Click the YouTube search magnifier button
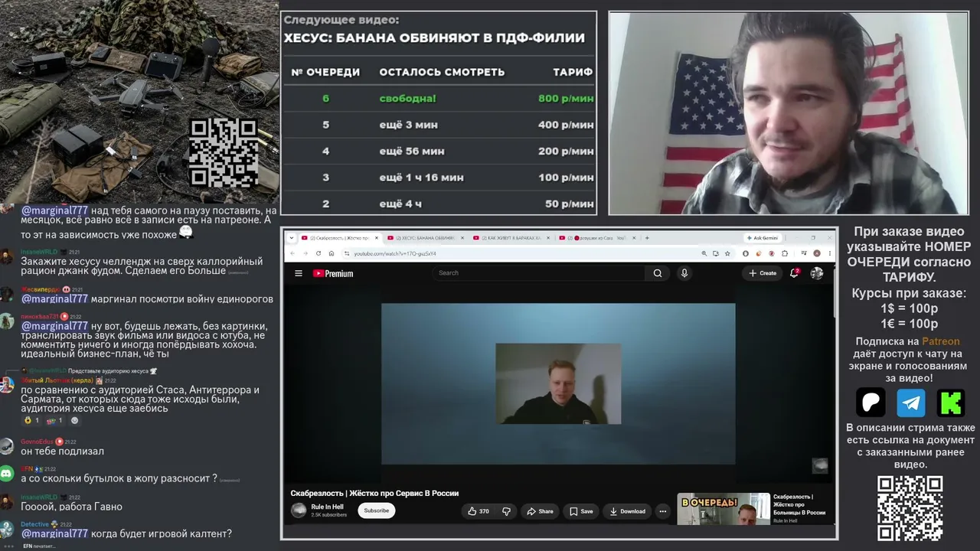The width and height of the screenshot is (980, 551). (657, 273)
